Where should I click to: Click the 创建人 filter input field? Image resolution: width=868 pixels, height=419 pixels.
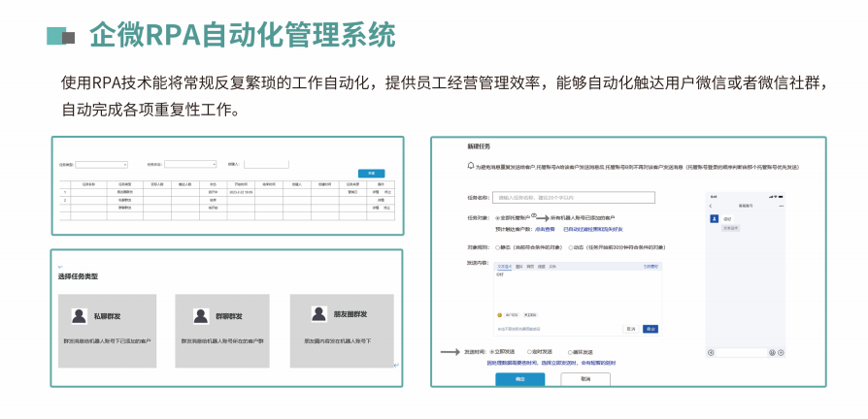coord(266,164)
